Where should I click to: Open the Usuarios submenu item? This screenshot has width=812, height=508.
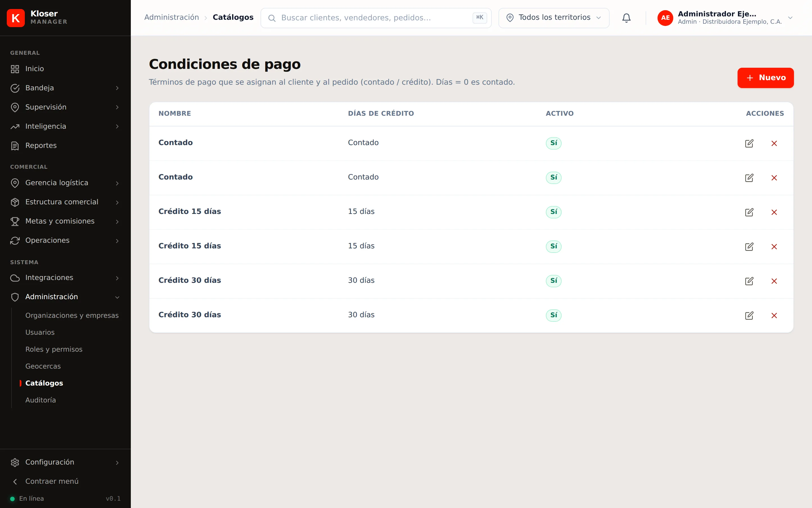(x=39, y=332)
